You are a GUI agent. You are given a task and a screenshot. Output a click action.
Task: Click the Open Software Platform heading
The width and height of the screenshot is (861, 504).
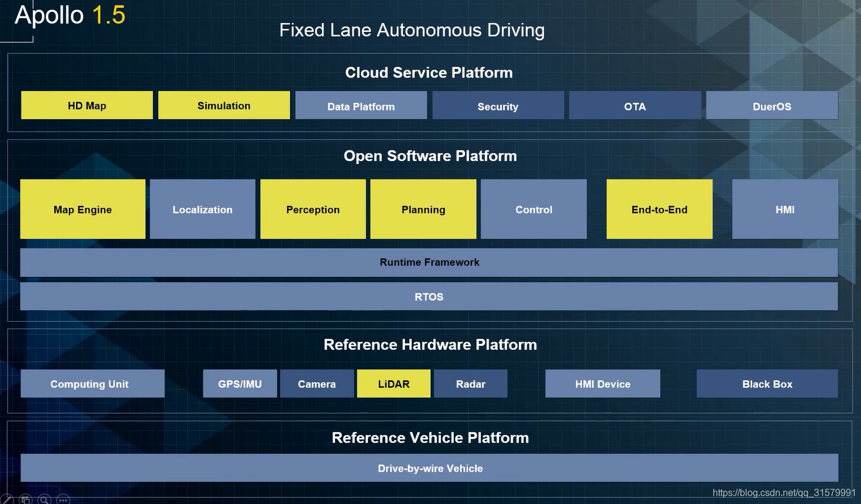(430, 156)
